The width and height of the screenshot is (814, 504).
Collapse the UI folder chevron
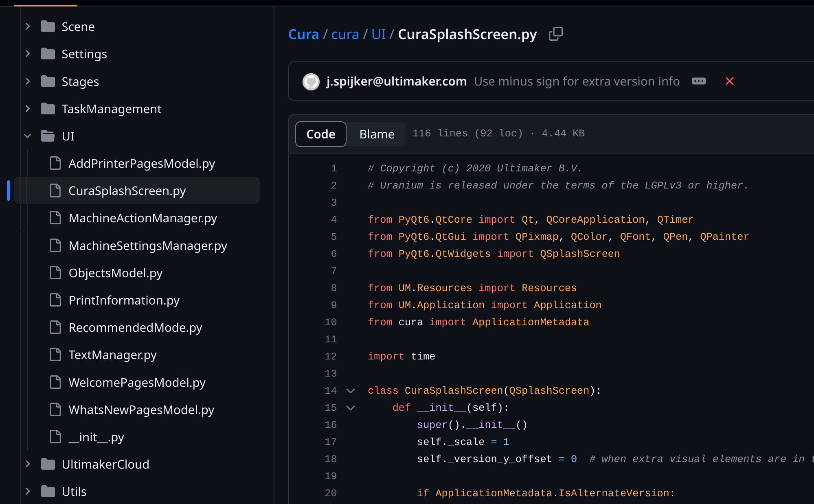(28, 136)
